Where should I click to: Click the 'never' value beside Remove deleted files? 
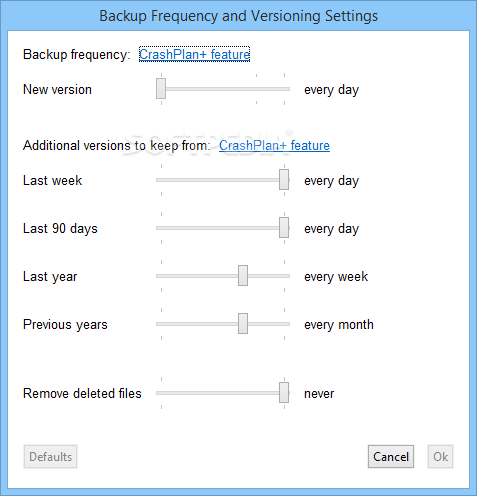coord(319,394)
